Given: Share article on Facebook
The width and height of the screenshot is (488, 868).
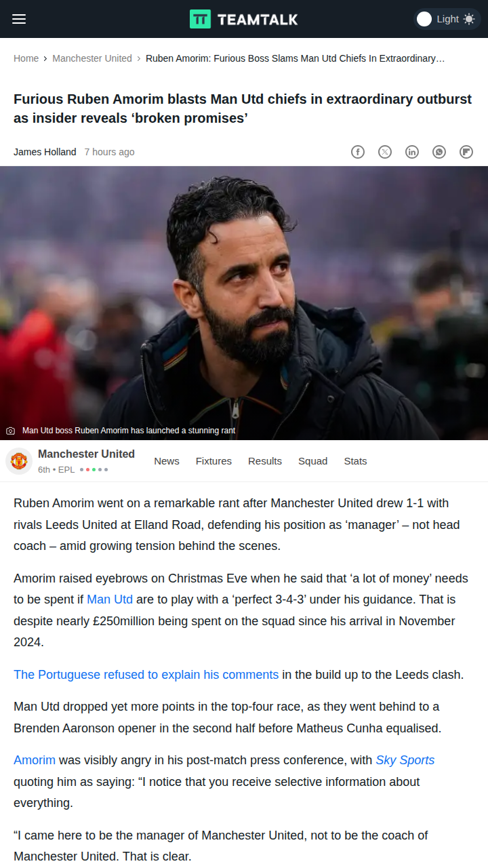Looking at the screenshot, I should (x=358, y=152).
